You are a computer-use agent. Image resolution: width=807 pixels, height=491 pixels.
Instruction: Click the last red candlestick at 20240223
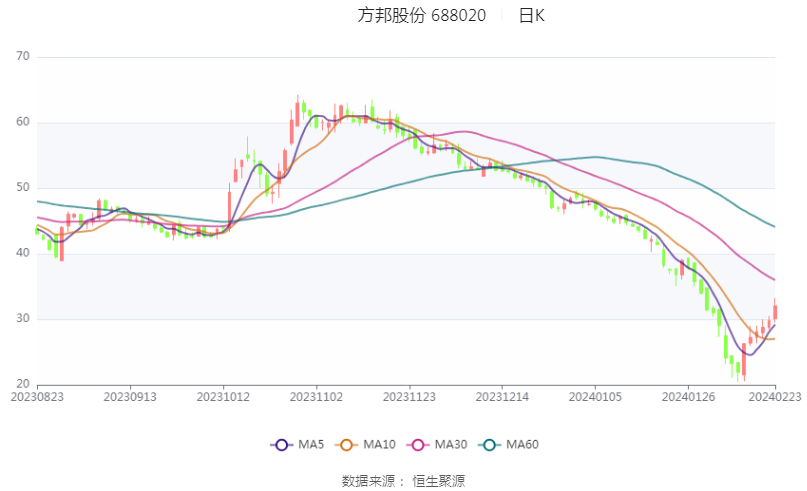click(775, 312)
